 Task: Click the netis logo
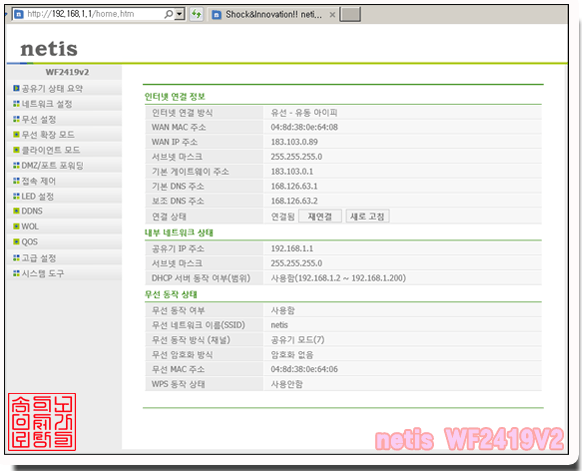pos(49,49)
